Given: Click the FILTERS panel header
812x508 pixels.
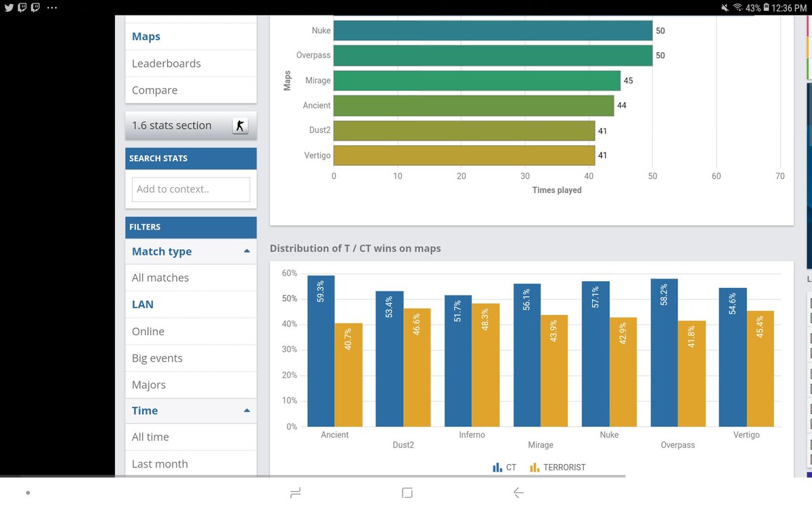Looking at the screenshot, I should coord(191,227).
